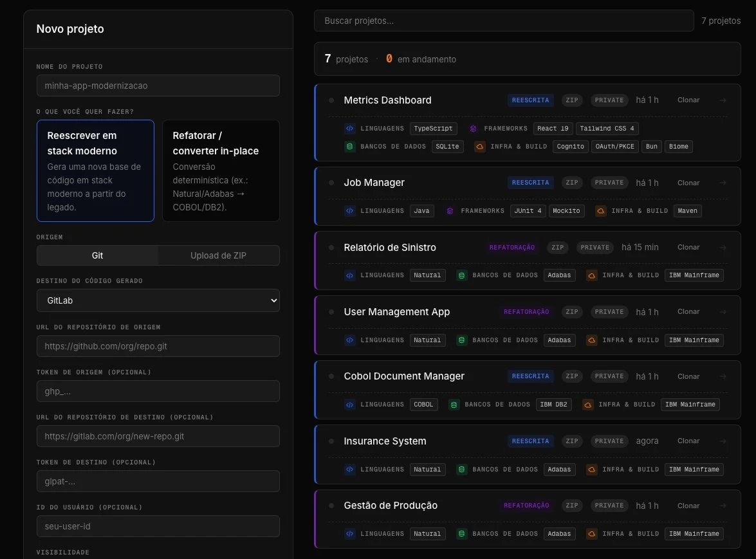Click the Mockito framework tag
The width and height of the screenshot is (756, 559).
click(x=567, y=211)
